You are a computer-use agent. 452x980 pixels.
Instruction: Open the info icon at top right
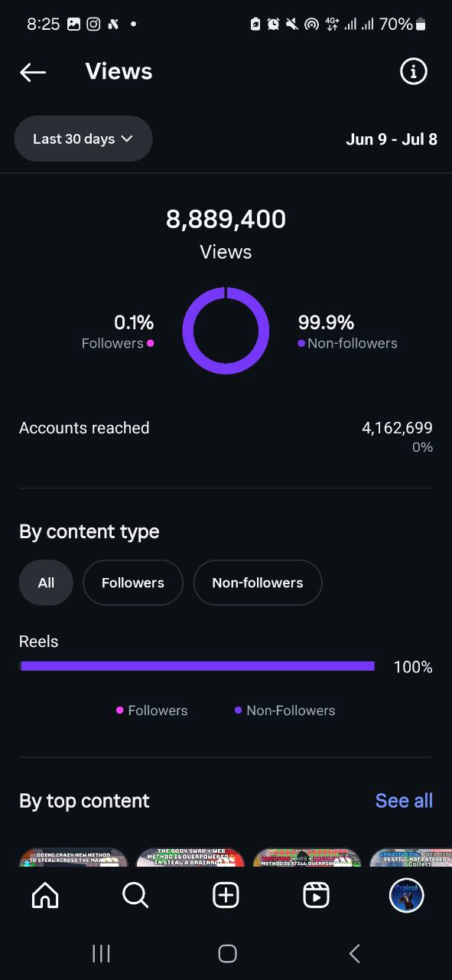413,71
